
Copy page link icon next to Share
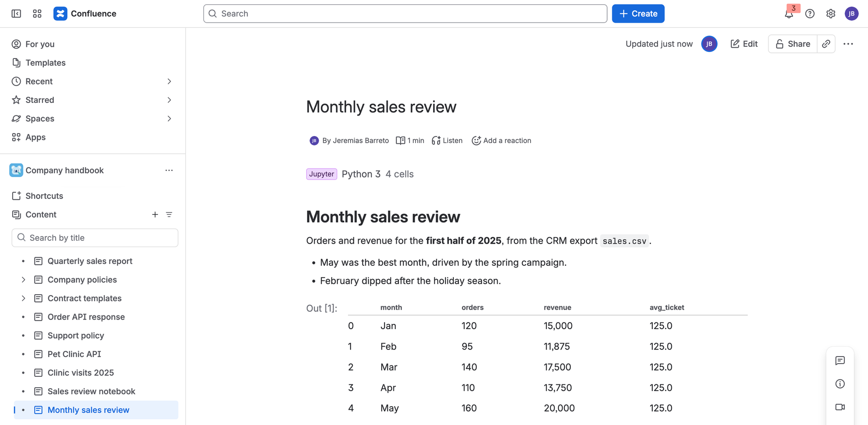coord(826,44)
